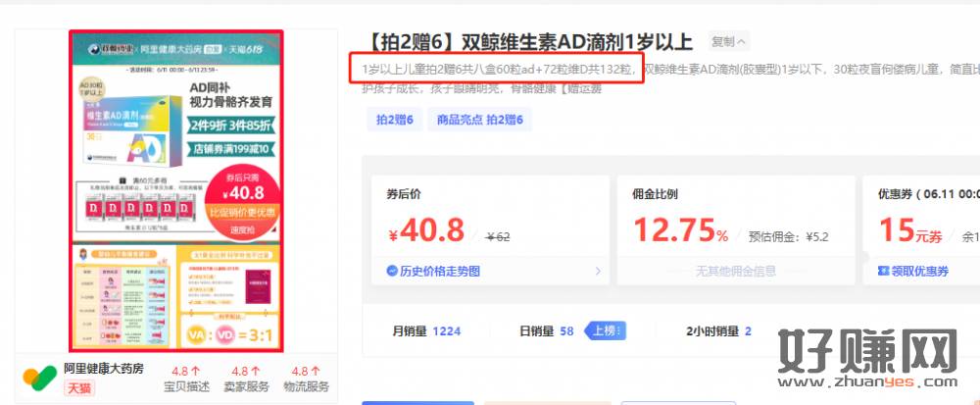Expand the arrow beside 历史价格走势图

coord(598,272)
